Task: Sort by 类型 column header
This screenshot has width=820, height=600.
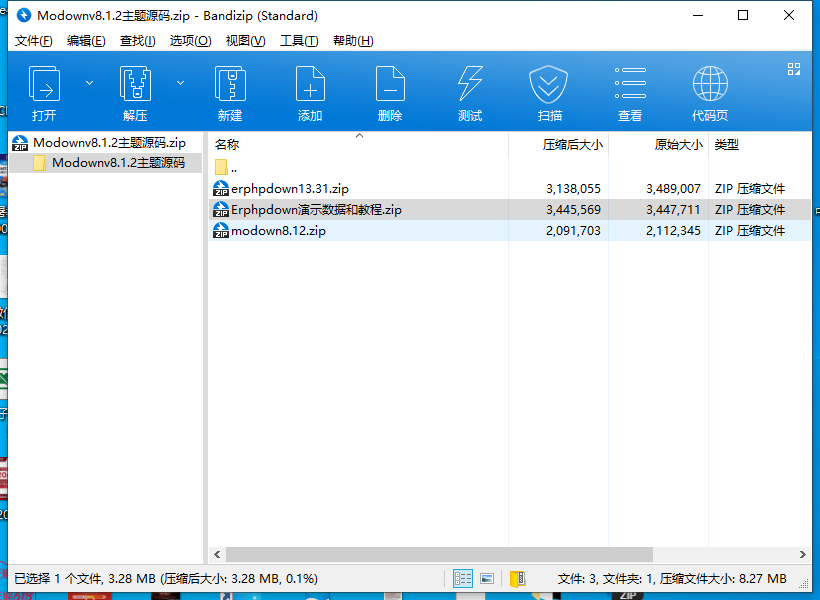Action: [760, 144]
